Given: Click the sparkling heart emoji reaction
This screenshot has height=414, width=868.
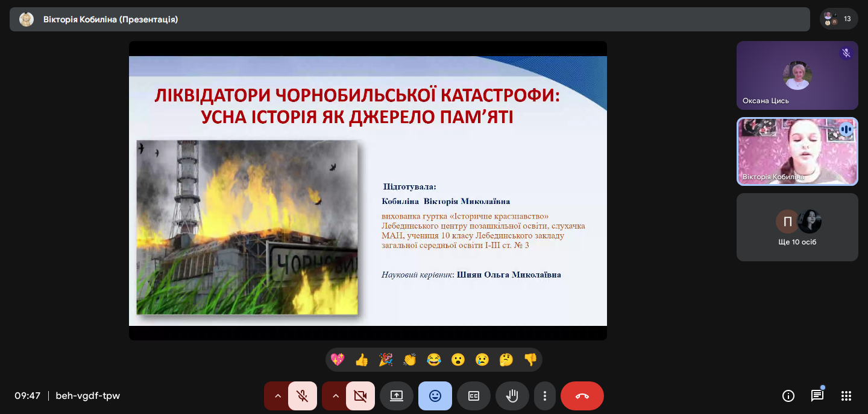Looking at the screenshot, I should click(x=338, y=360).
